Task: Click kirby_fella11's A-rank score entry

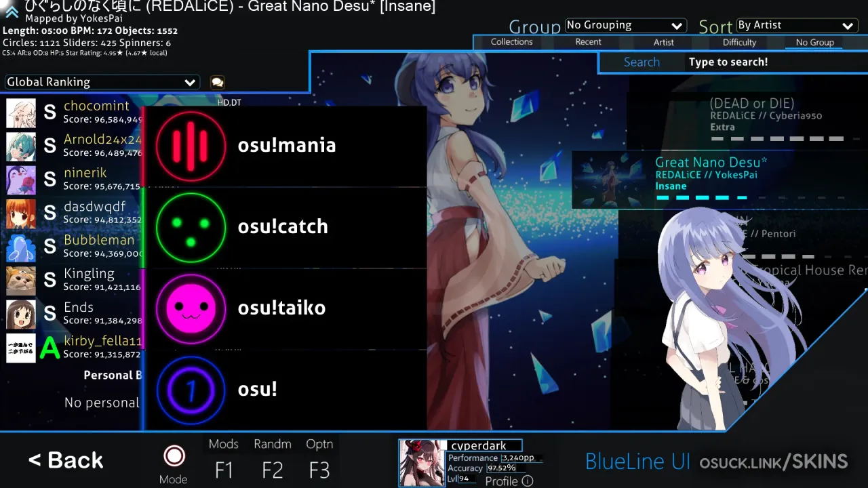Action: point(73,348)
